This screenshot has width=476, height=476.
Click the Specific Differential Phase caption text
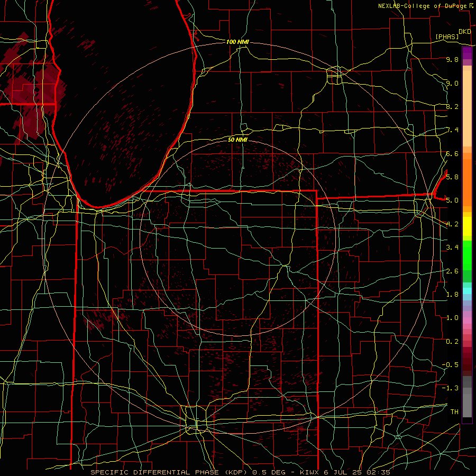coord(241,472)
